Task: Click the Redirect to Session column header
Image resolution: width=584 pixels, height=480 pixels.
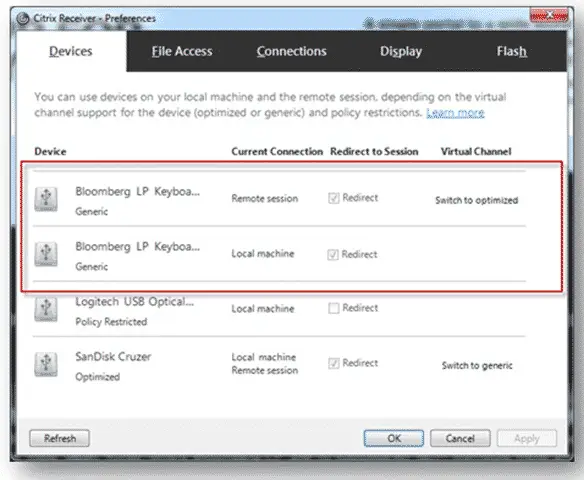Action: [x=374, y=152]
